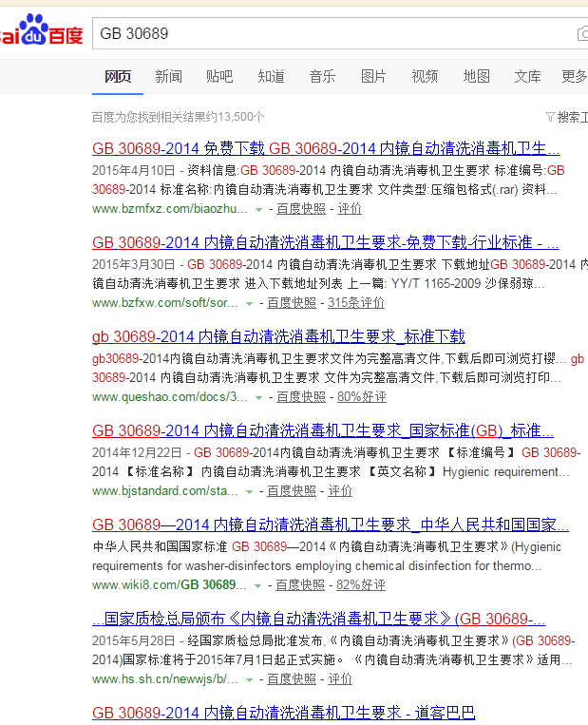Open the search tools filter
Viewport: 588px width, 725px height.
566,117
